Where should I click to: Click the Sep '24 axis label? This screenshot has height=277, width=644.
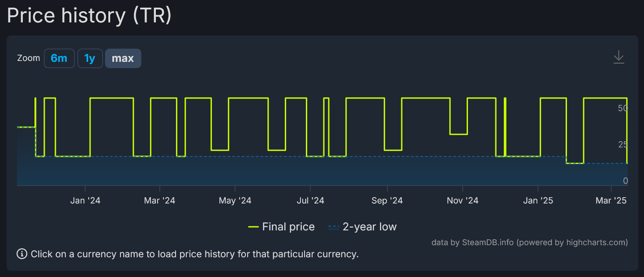pos(387,200)
